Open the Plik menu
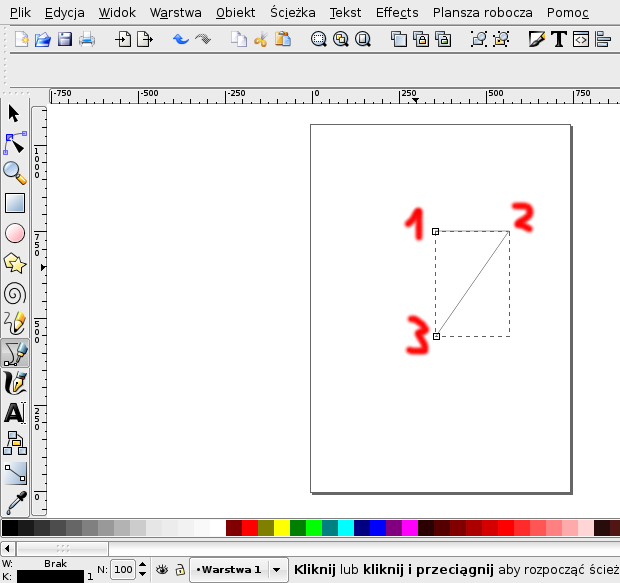620x583 pixels. click(x=20, y=13)
